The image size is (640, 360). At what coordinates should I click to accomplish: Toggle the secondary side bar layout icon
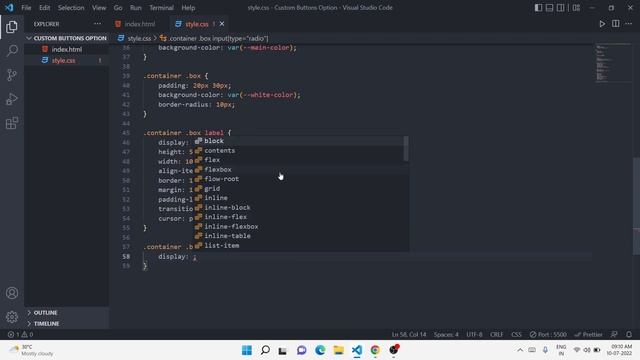click(x=560, y=8)
